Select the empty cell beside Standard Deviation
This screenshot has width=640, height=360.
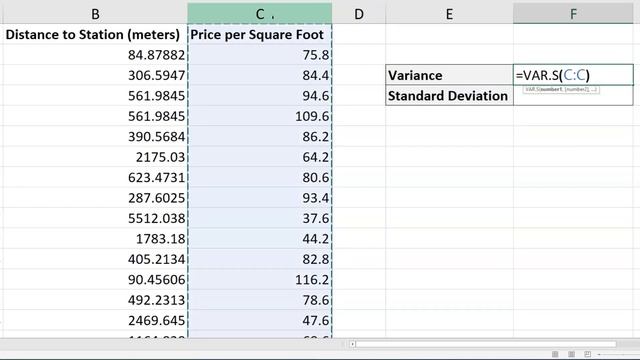(573, 96)
